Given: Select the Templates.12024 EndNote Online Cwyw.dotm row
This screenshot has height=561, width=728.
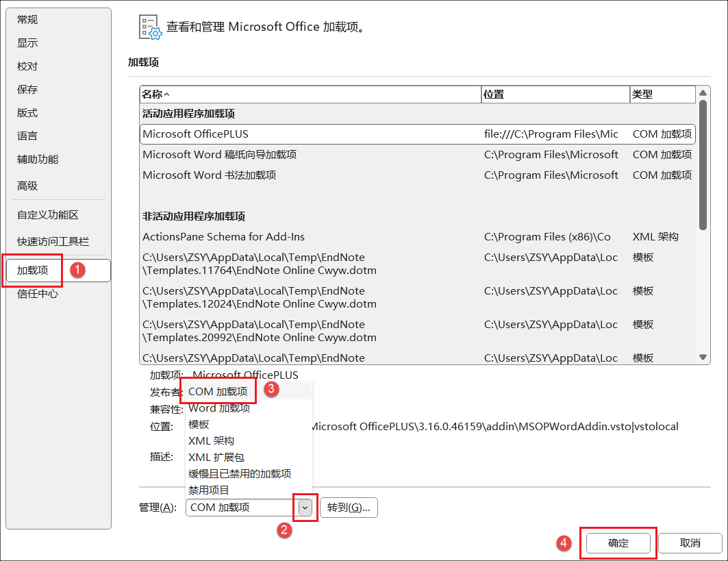Looking at the screenshot, I should tap(417, 297).
